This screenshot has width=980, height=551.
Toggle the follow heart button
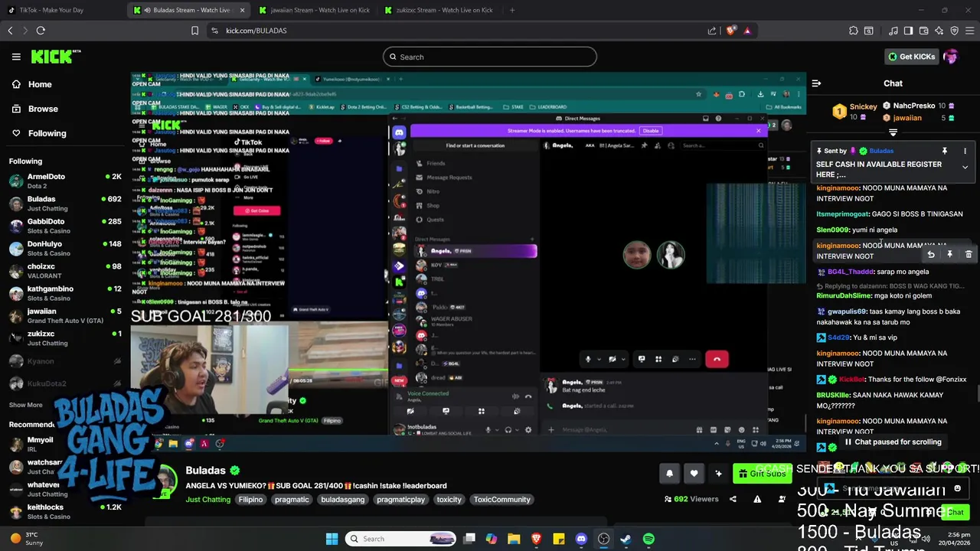coord(694,474)
